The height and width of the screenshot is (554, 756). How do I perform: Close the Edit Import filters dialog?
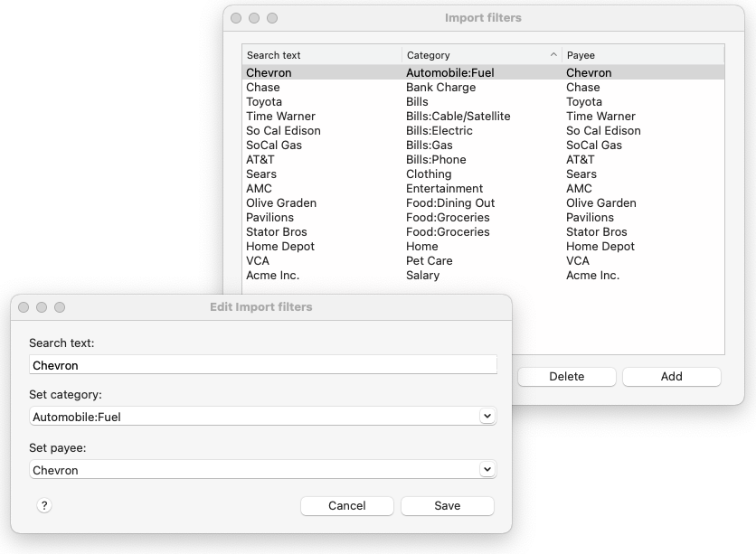pos(24,307)
